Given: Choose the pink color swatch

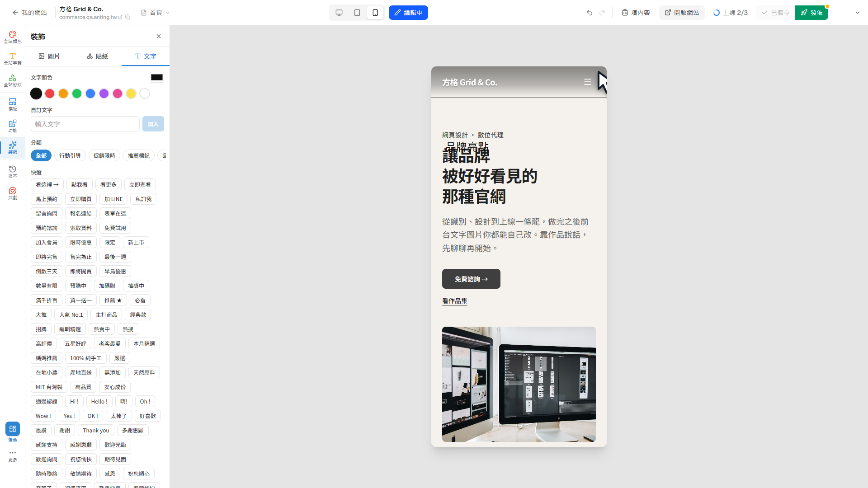Looking at the screenshot, I should click(118, 94).
